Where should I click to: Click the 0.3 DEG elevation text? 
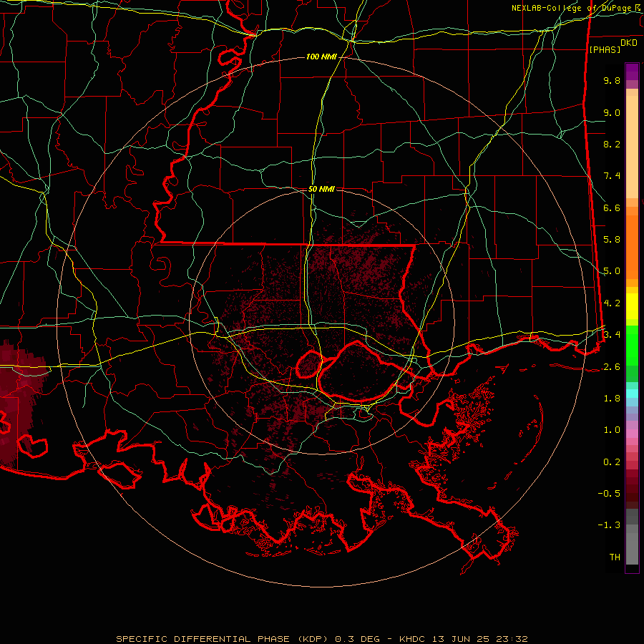coord(357,639)
